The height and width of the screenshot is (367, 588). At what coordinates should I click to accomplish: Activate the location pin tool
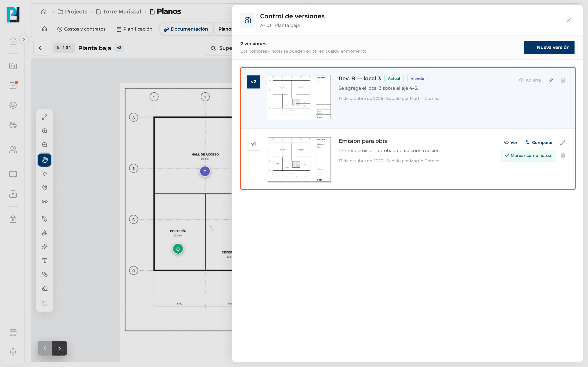(45, 188)
